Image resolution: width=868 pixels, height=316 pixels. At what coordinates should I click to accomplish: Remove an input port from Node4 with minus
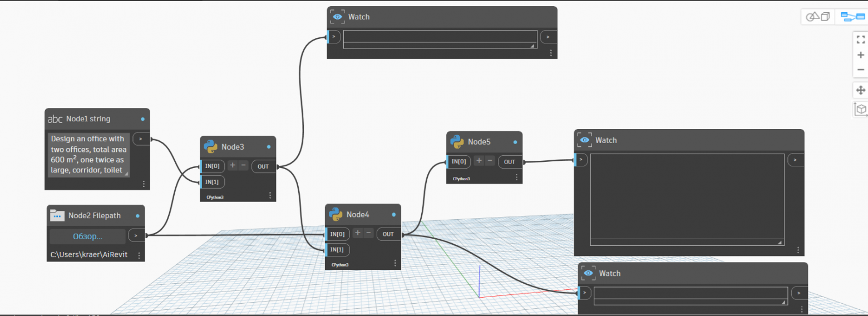point(368,233)
